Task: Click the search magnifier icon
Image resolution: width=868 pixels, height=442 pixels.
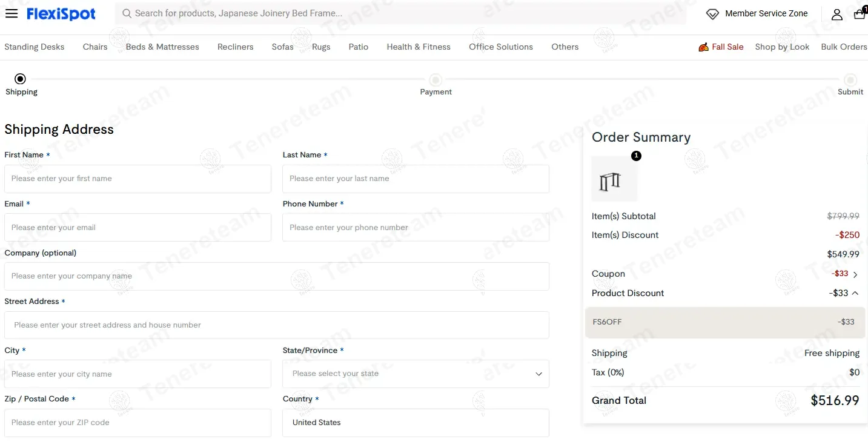Action: (x=127, y=13)
